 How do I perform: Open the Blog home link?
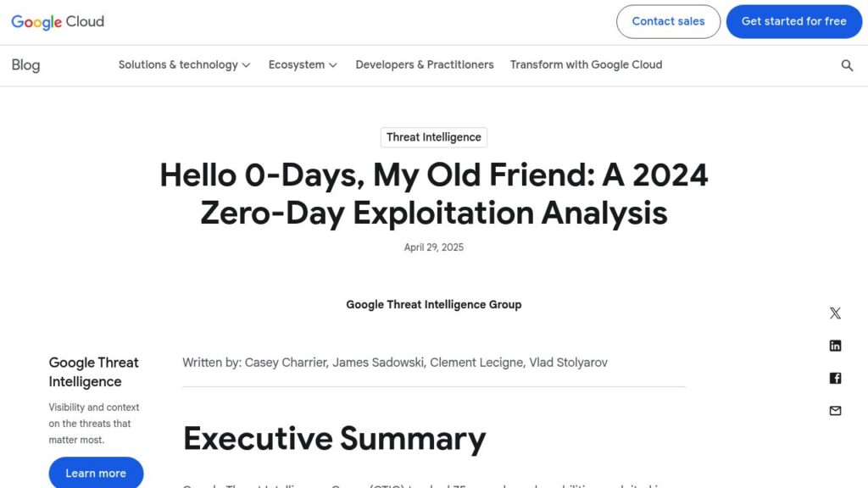coord(25,65)
